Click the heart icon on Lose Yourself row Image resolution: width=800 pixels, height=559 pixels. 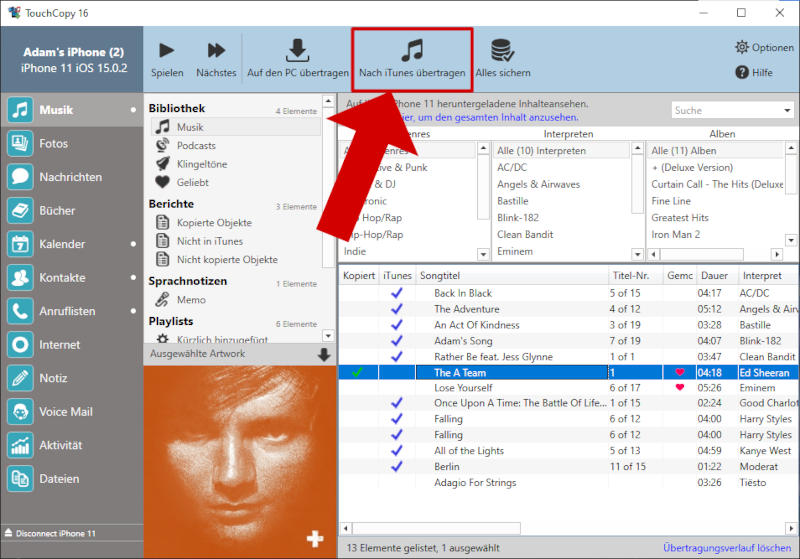[x=679, y=388]
